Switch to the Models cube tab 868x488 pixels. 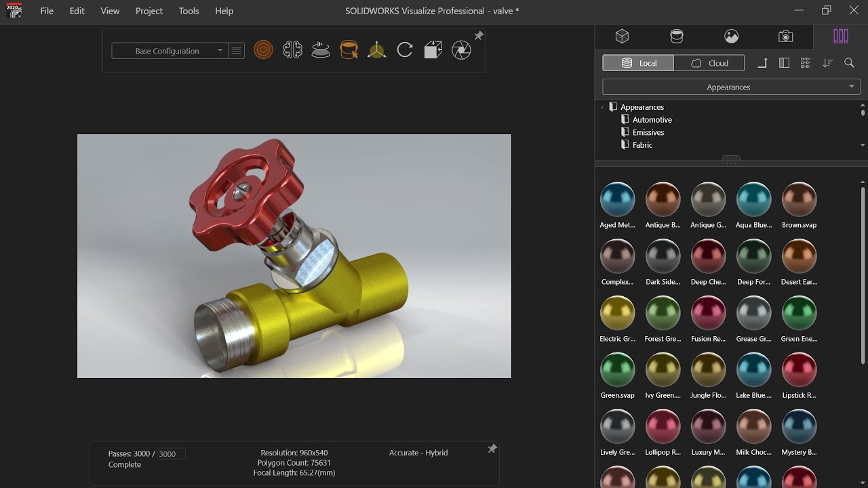[x=622, y=37]
